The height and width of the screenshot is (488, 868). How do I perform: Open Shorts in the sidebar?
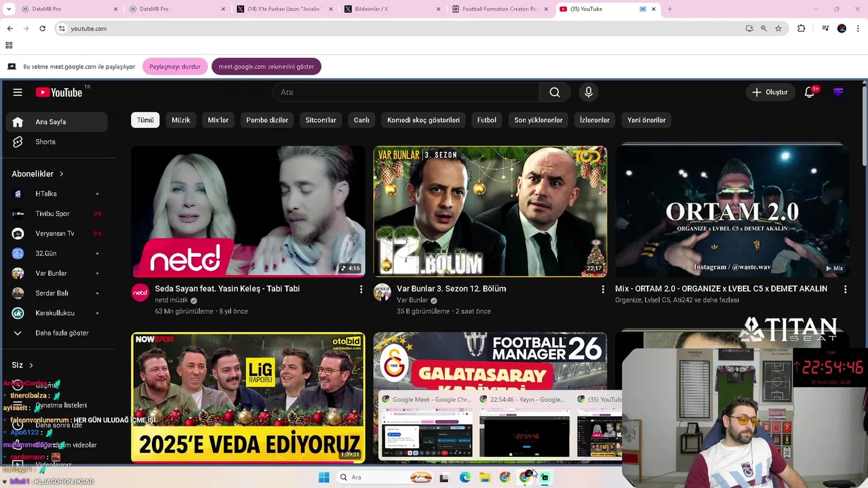point(57,142)
